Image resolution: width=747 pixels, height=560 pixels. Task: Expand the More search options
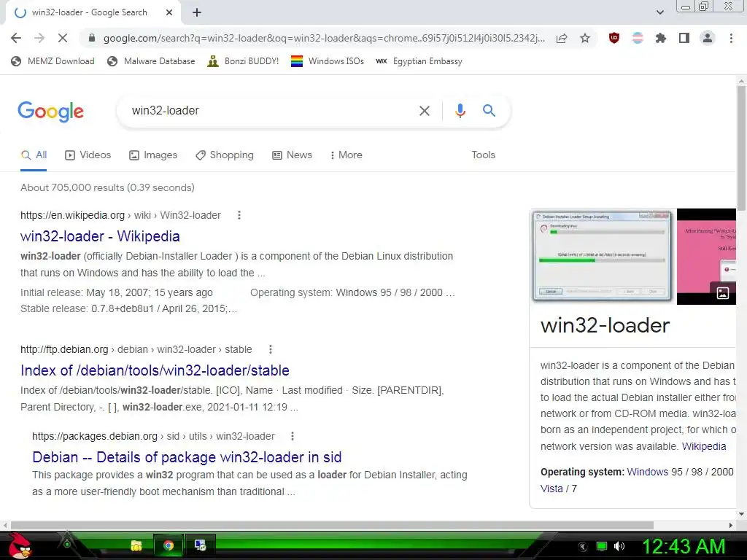[x=347, y=155]
